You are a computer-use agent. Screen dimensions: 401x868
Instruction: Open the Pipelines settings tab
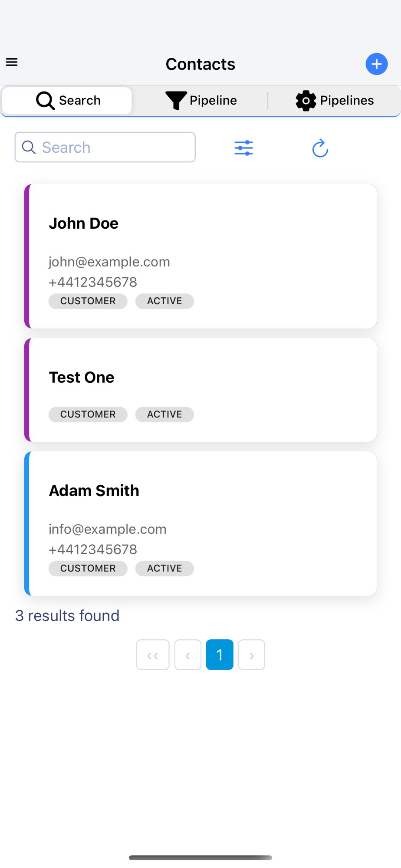(x=335, y=100)
